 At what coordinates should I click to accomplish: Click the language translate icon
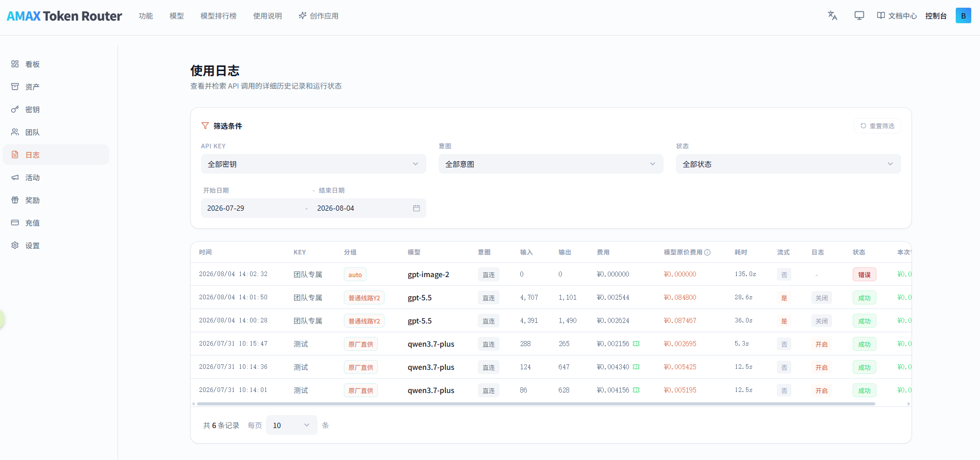pyautogui.click(x=832, y=15)
